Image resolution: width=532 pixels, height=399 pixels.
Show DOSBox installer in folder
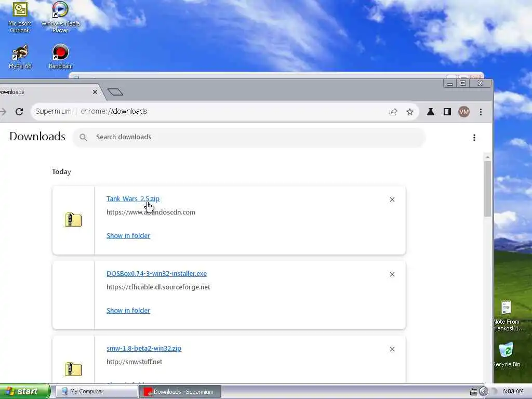pos(128,311)
